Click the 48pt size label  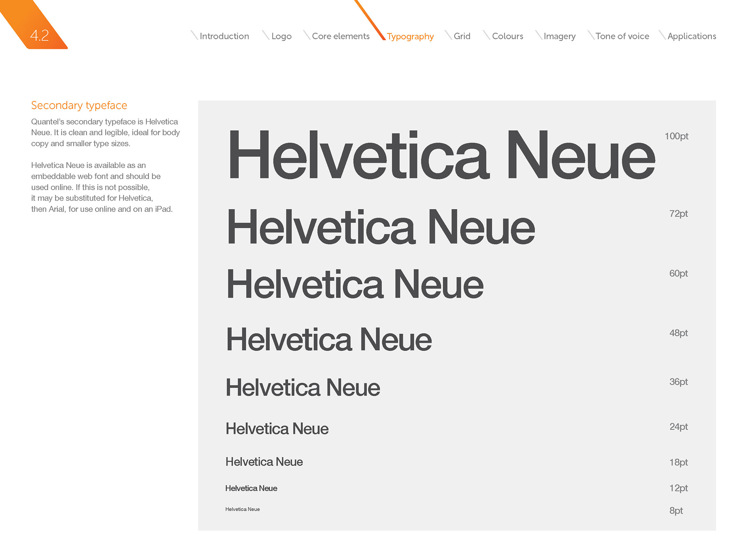coord(679,333)
